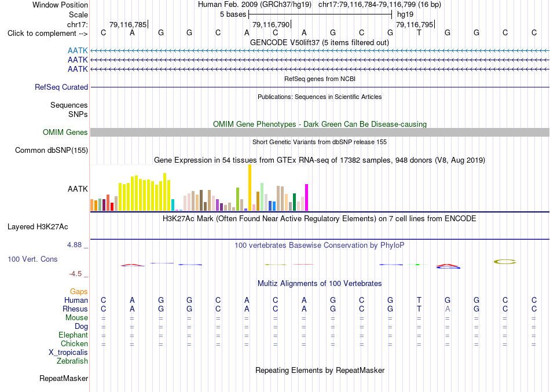Click the 'Click to complement -->' label

(x=47, y=34)
